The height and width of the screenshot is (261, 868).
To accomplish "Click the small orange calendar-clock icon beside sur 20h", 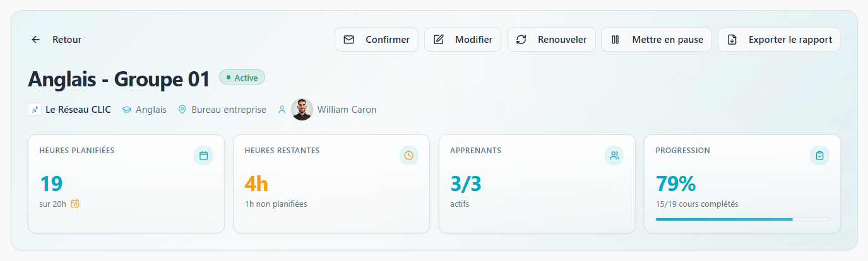I will coord(75,204).
